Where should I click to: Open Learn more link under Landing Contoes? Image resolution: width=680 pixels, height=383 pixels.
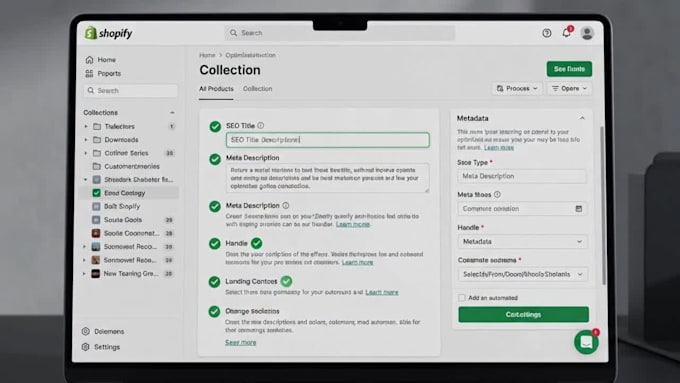pyautogui.click(x=382, y=292)
